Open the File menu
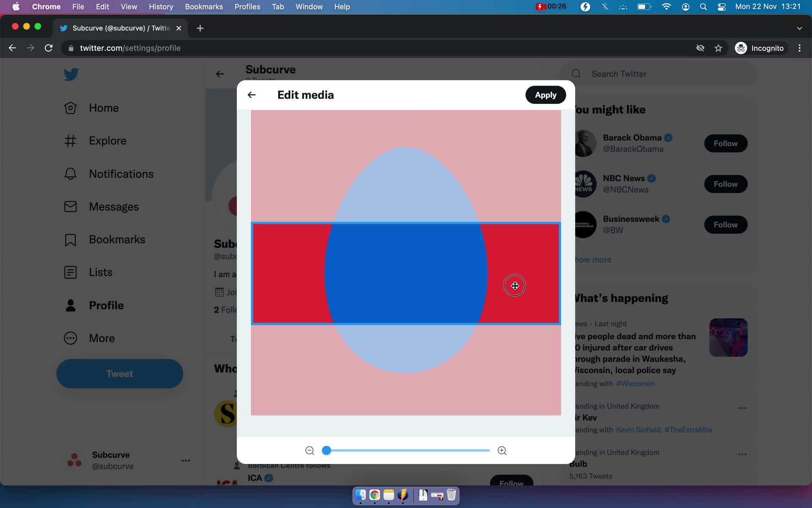Image resolution: width=812 pixels, height=508 pixels. [x=78, y=7]
